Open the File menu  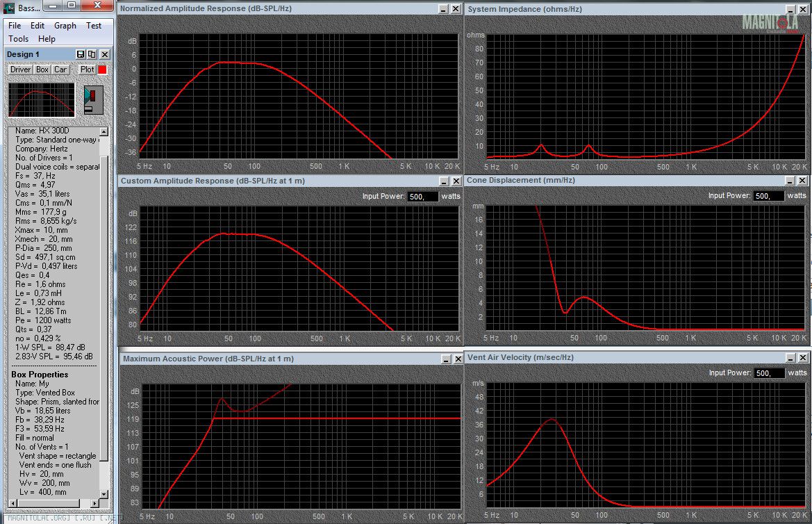coord(15,25)
